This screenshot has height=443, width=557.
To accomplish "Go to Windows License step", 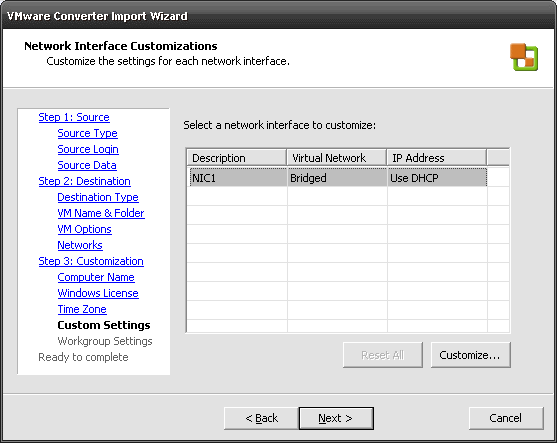I will tap(98, 293).
